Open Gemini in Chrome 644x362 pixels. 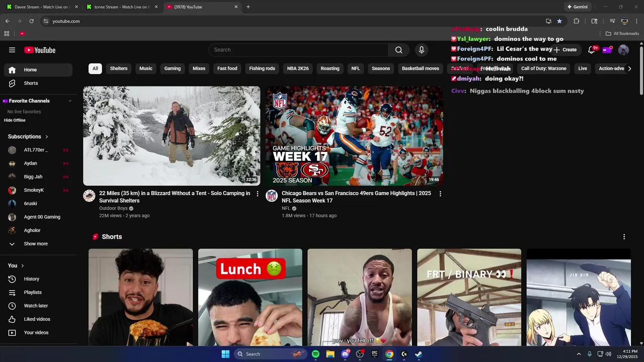click(577, 7)
